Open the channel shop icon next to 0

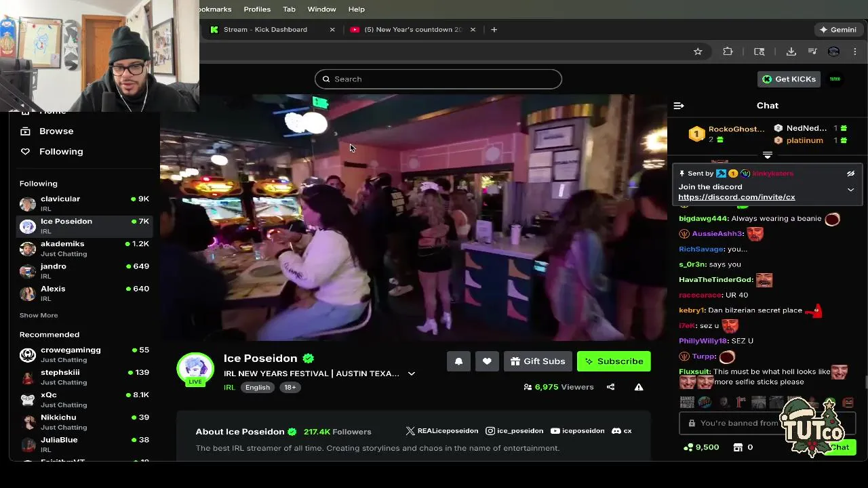click(738, 447)
